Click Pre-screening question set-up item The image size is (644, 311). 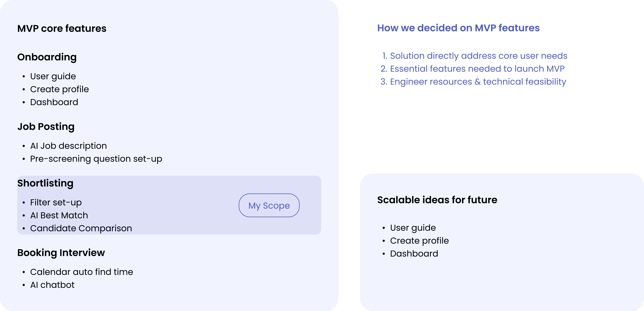coord(96,159)
